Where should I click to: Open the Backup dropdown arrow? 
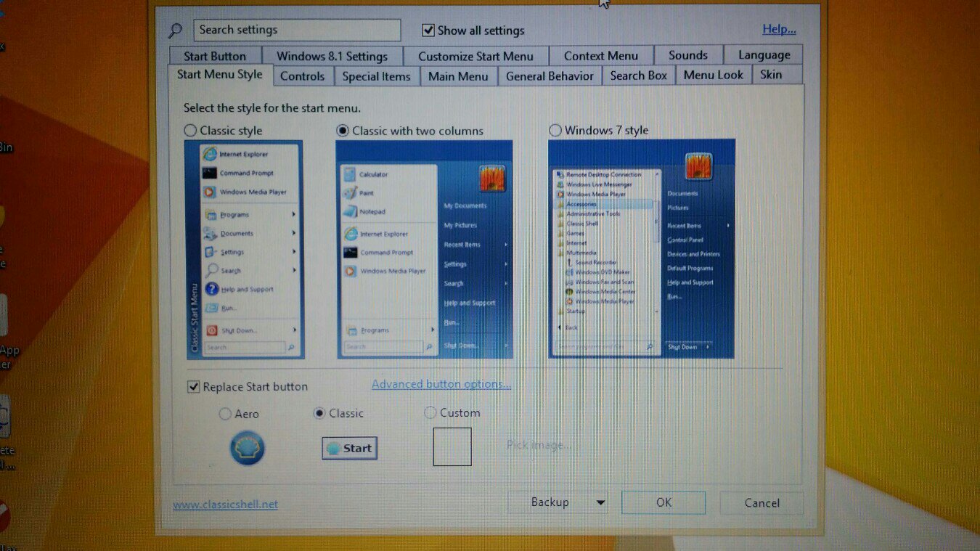(600, 502)
